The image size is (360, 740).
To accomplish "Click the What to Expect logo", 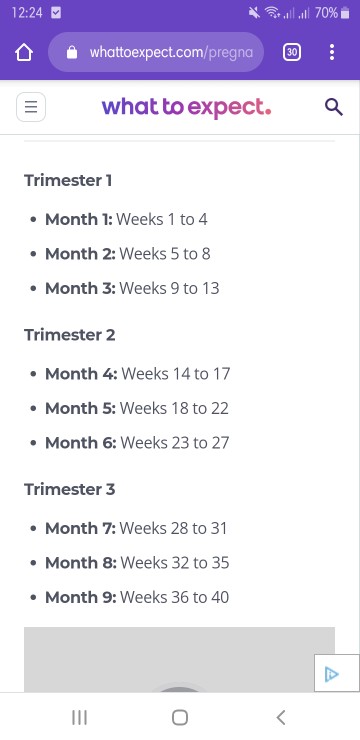I will pos(186,108).
